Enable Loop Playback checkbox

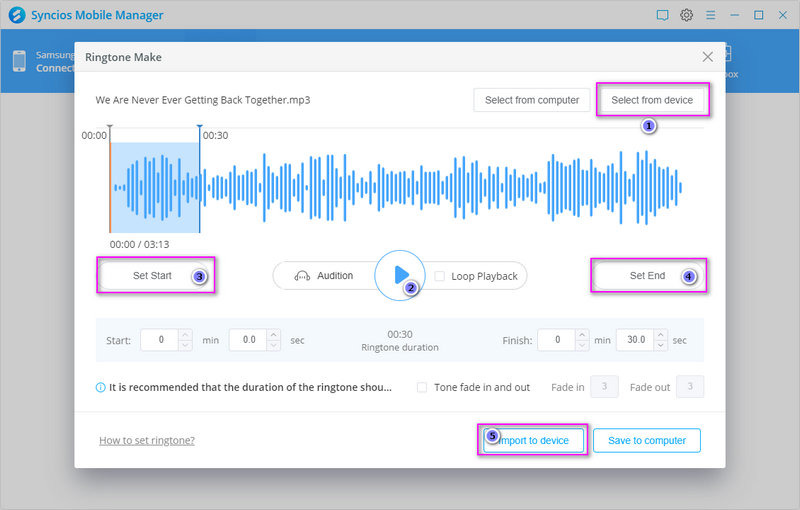[x=439, y=276]
